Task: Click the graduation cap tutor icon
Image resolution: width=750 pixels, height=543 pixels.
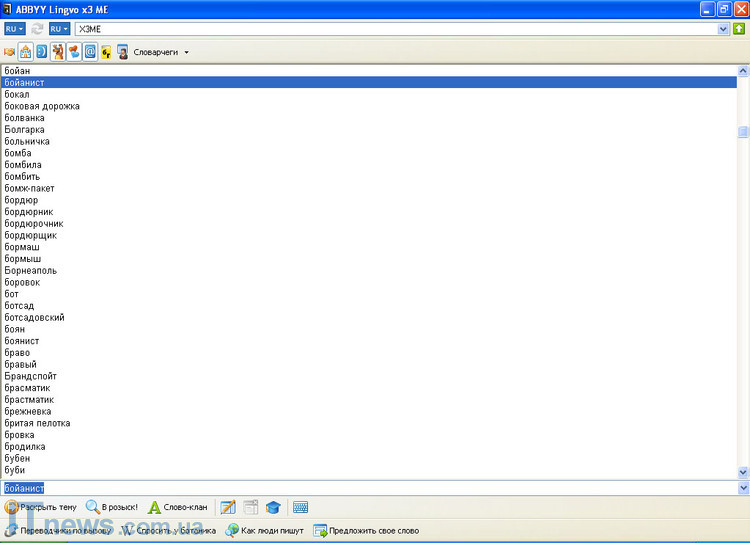Action: pos(272,507)
